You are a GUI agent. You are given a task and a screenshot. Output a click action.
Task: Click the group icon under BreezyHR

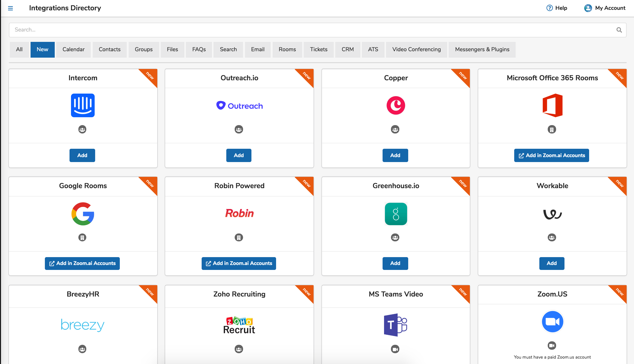point(82,349)
